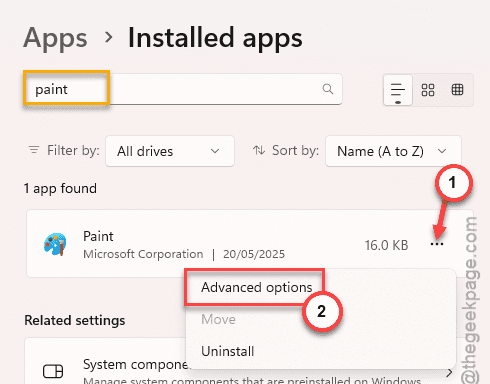This screenshot has width=490, height=384.
Task: Click the Filter by label
Action: pyautogui.click(x=73, y=150)
